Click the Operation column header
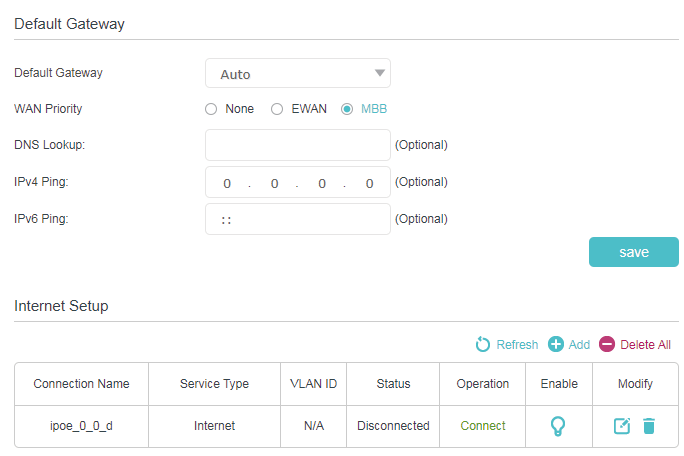684x456 pixels. click(x=482, y=384)
